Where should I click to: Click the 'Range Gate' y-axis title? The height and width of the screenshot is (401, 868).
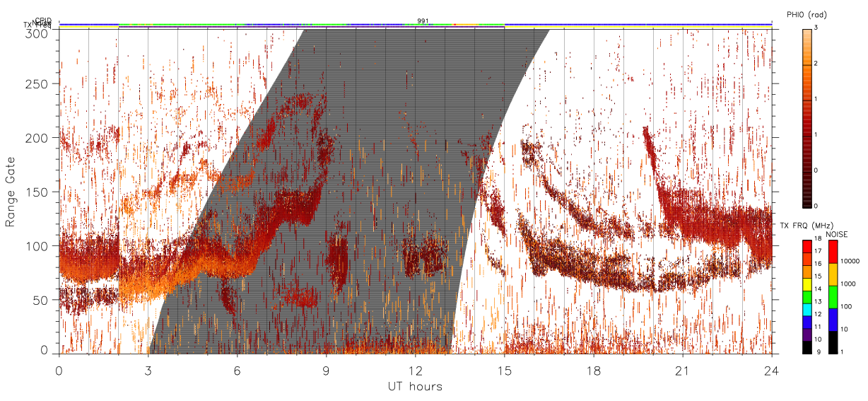point(11,192)
